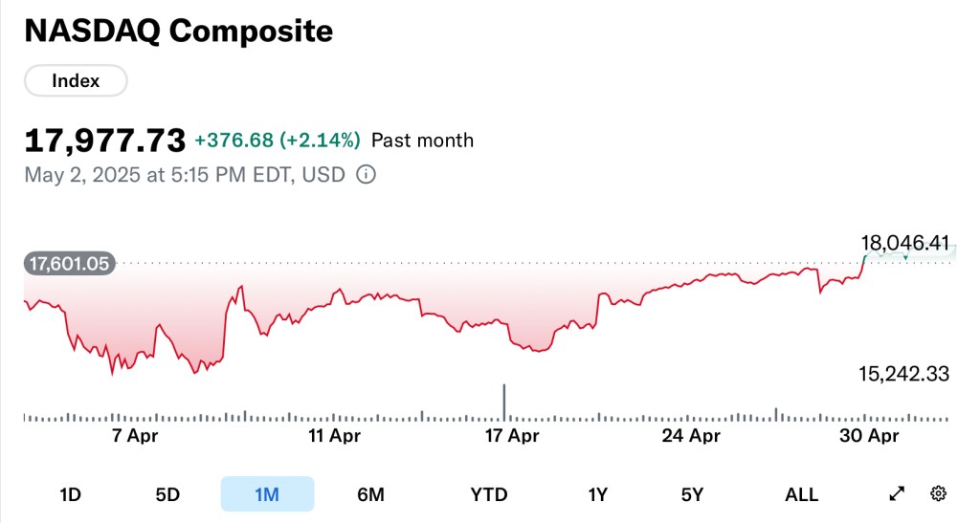980x523 pixels.
Task: Click the tall volume bar near 17 Apr
Action: (x=504, y=402)
